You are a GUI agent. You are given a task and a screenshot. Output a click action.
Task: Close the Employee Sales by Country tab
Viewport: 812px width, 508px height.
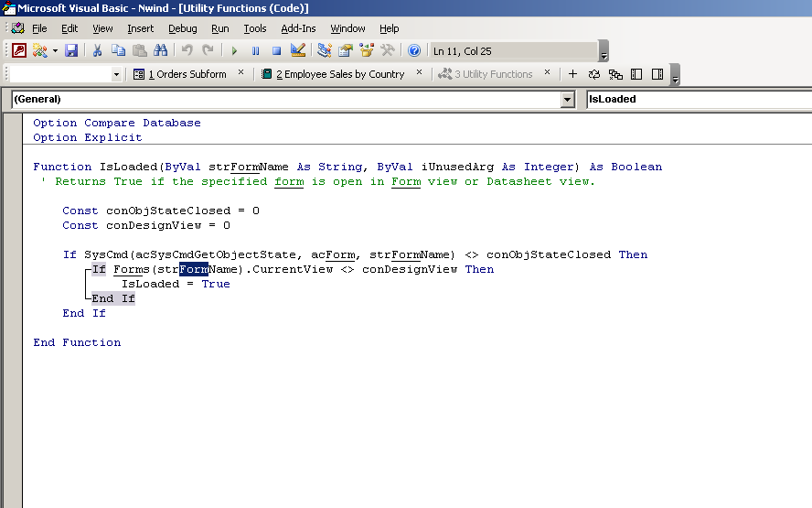[419, 72]
